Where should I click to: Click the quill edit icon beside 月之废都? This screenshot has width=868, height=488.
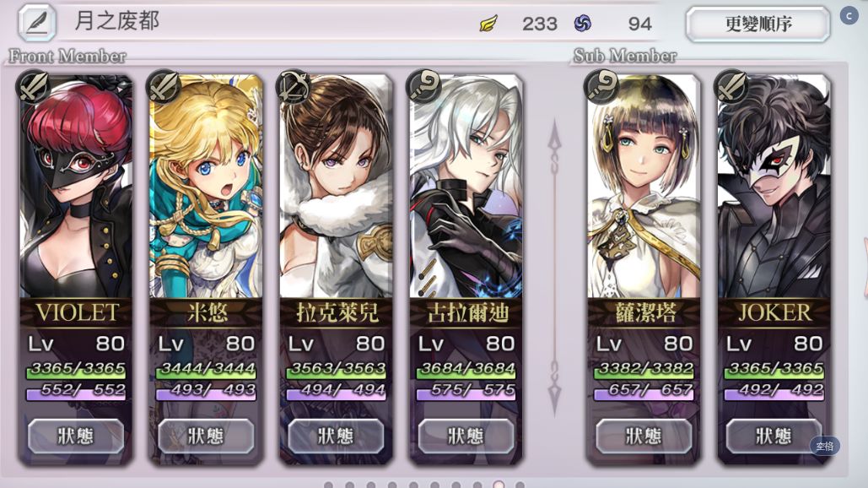pyautogui.click(x=37, y=23)
